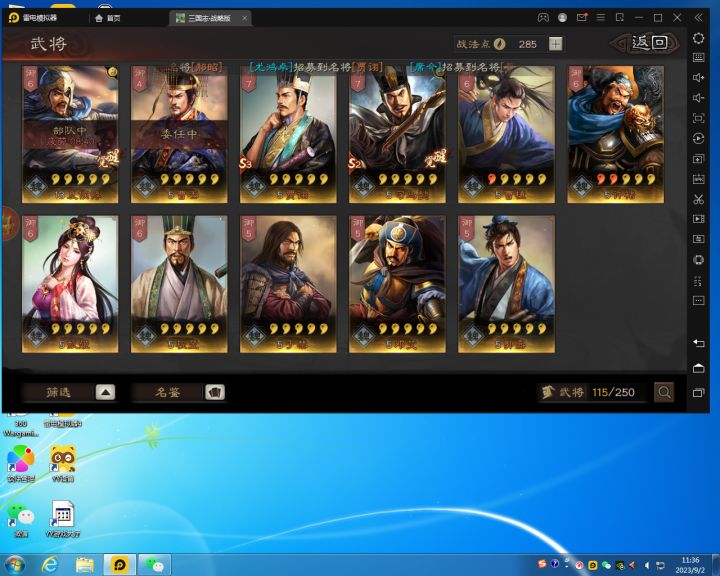The image size is (720, 576).
Task: Switch to the 三国志·战略版 tab
Action: [x=210, y=18]
